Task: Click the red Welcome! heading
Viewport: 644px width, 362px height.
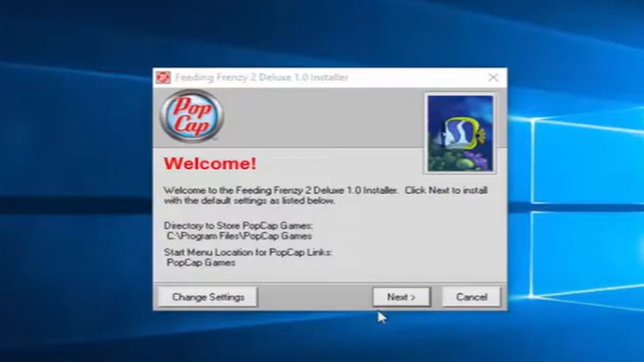Action: 210,163
